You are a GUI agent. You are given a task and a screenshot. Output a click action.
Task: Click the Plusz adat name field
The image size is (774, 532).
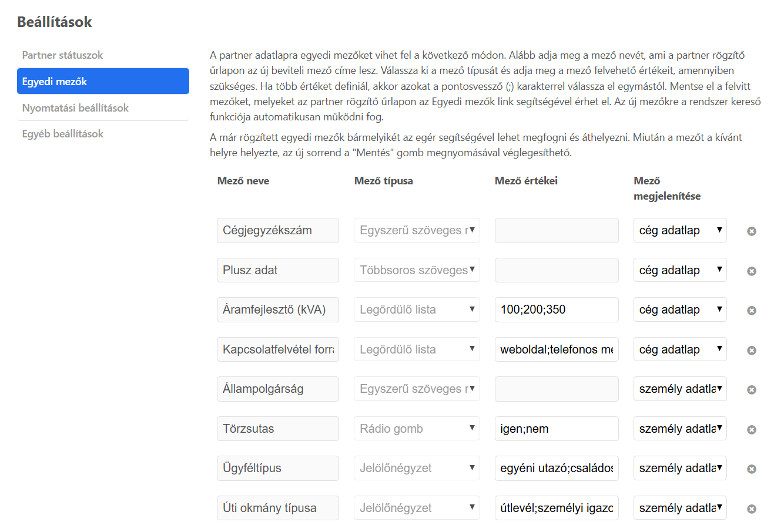(x=277, y=270)
